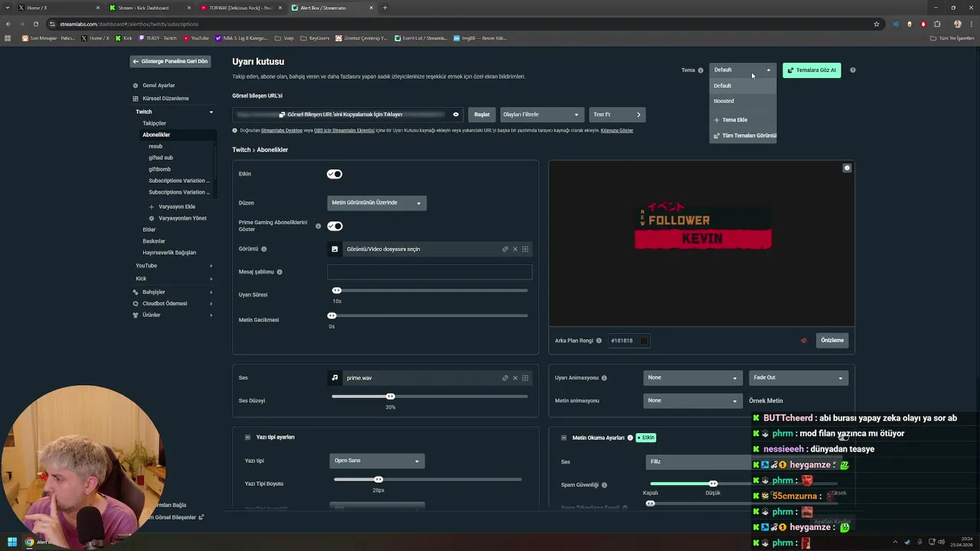The width and height of the screenshot is (980, 551).
Task: Collapse the Twitch section in the sidebar
Action: (x=211, y=112)
